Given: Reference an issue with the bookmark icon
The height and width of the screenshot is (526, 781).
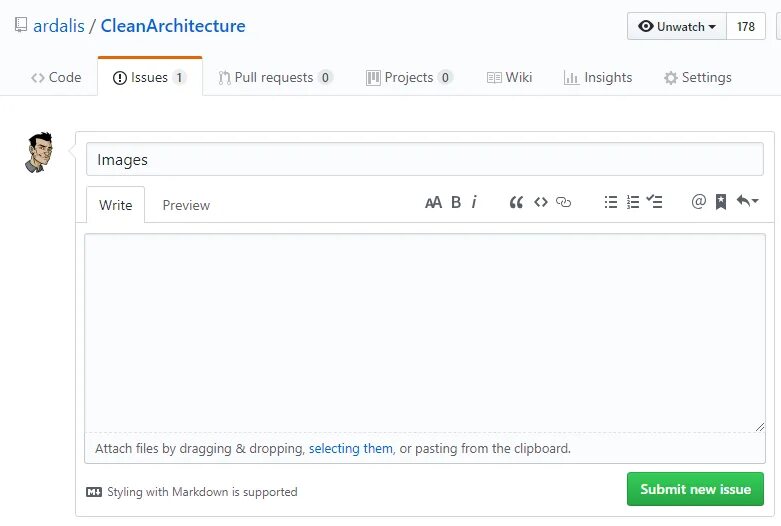Looking at the screenshot, I should 720,202.
